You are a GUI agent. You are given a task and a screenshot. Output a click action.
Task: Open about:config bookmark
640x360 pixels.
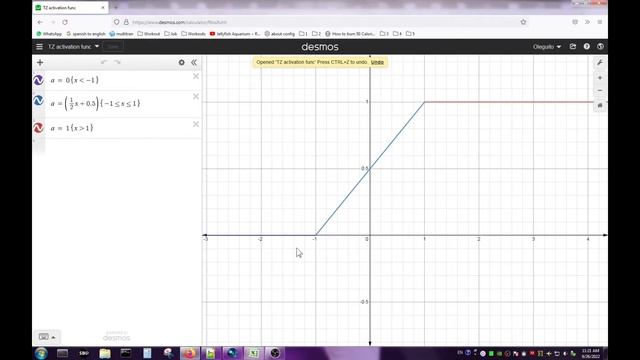(280, 34)
